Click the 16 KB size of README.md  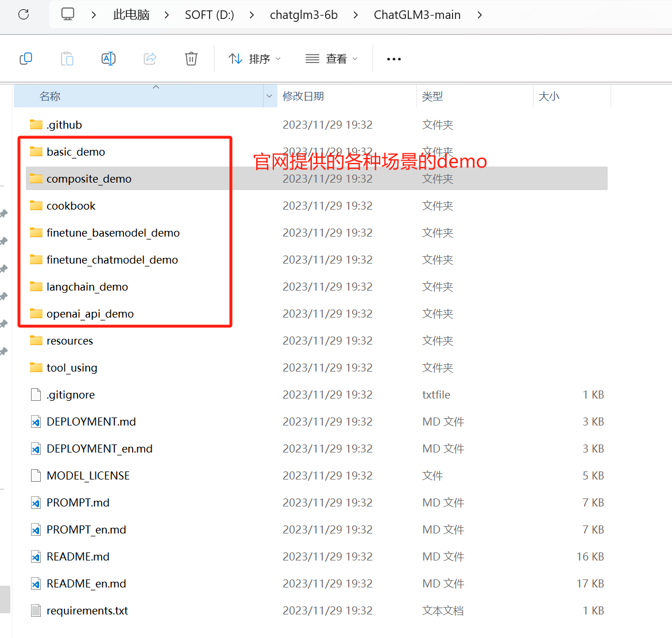point(590,556)
